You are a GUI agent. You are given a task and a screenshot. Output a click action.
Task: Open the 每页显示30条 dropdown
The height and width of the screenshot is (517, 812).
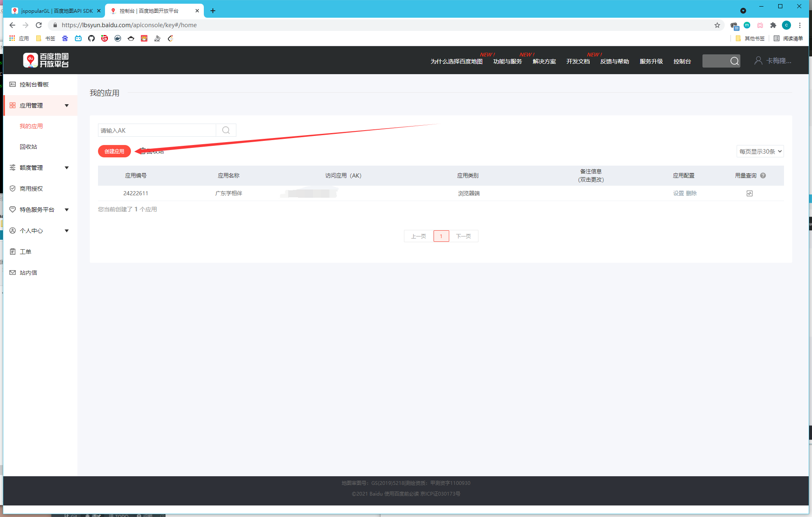coord(760,151)
